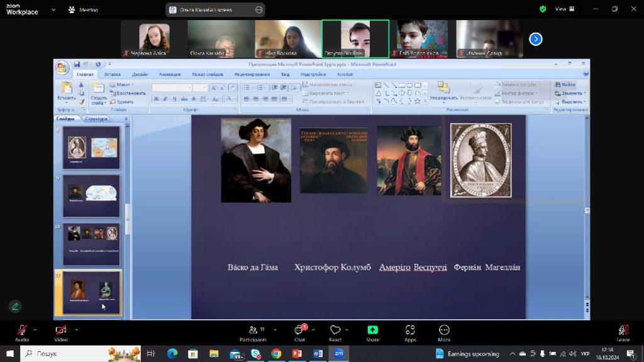Click the Найти find button
This screenshot has height=362, width=644.
tap(565, 85)
